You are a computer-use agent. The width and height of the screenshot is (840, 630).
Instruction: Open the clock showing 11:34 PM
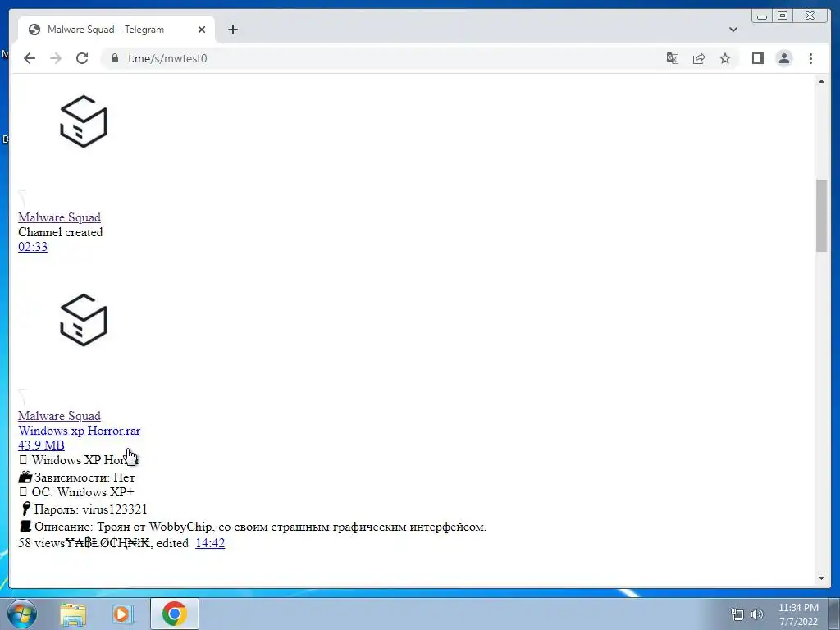[798, 614]
